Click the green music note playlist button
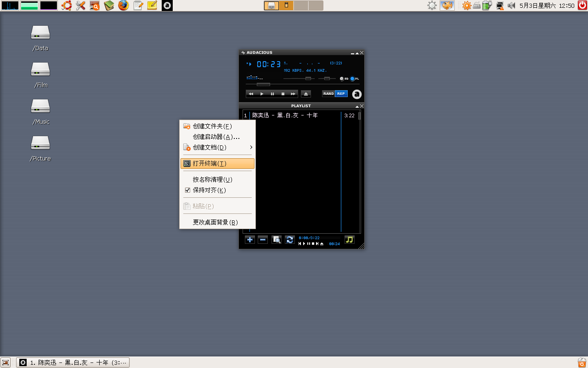This screenshot has width=588, height=368. click(x=350, y=240)
